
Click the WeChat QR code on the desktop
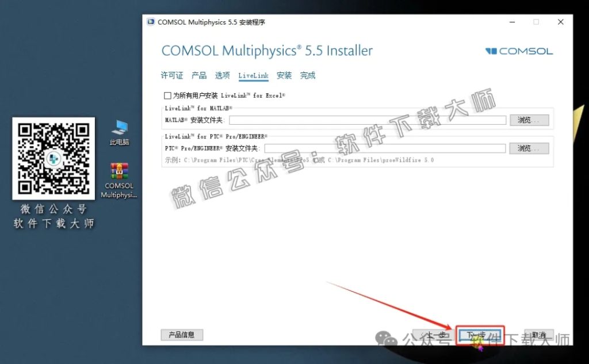53,160
